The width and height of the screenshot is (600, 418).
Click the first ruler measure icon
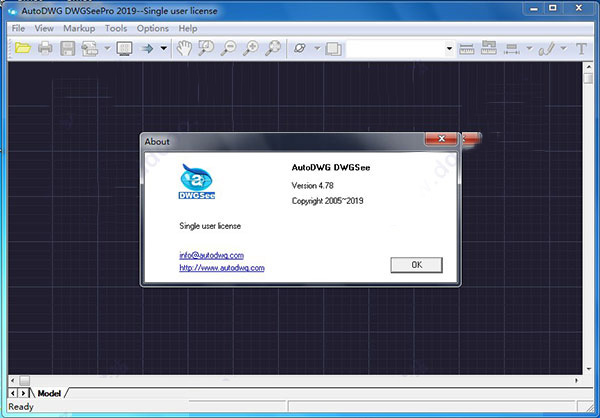467,49
